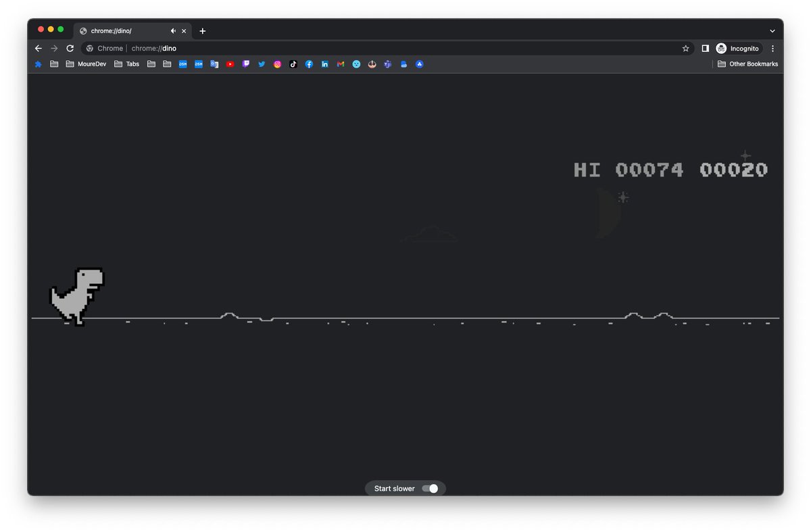The width and height of the screenshot is (811, 532).
Task: Open the Google Translate bookmark
Action: click(x=214, y=64)
